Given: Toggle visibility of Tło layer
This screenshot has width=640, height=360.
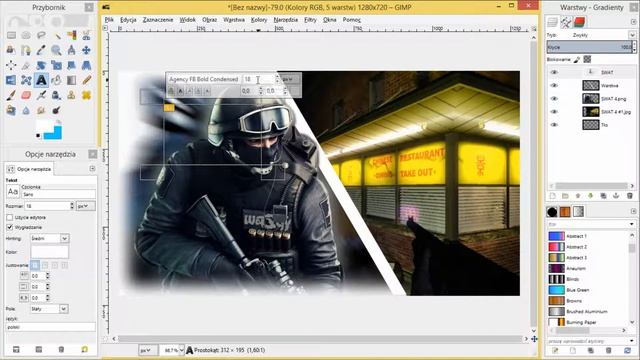Looking at the screenshot, I should [x=554, y=124].
